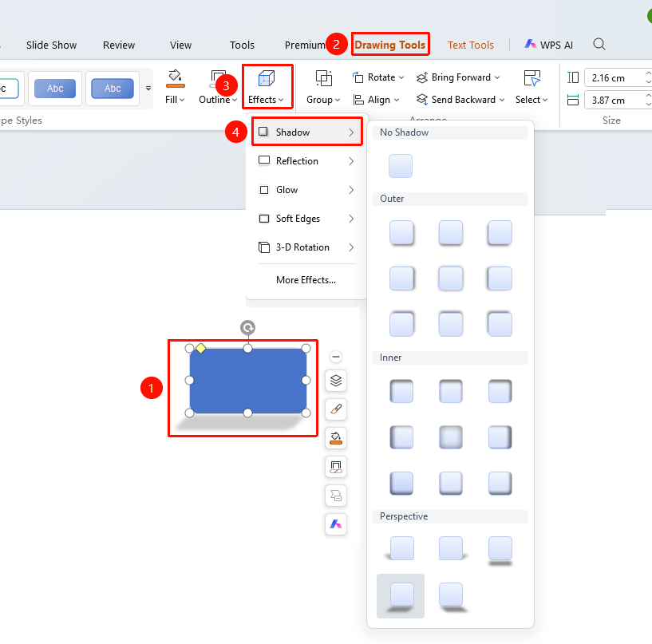Click the Bring Forward icon

[x=422, y=77]
